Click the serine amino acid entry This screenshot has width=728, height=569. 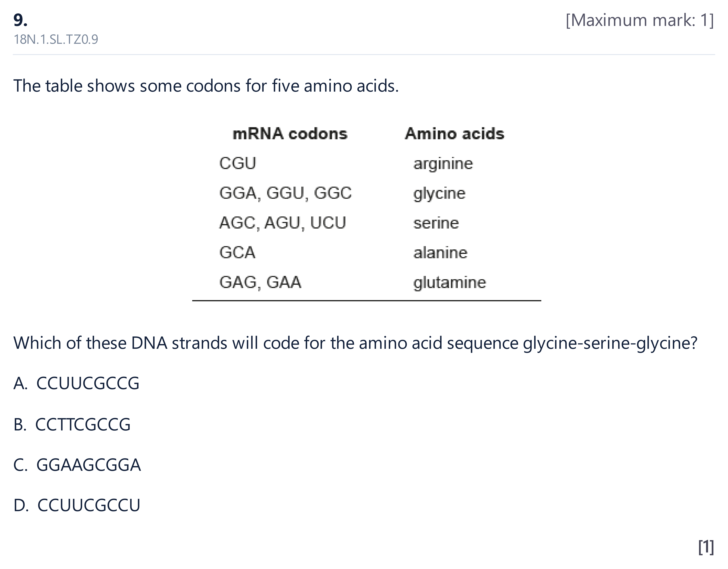pyautogui.click(x=436, y=223)
